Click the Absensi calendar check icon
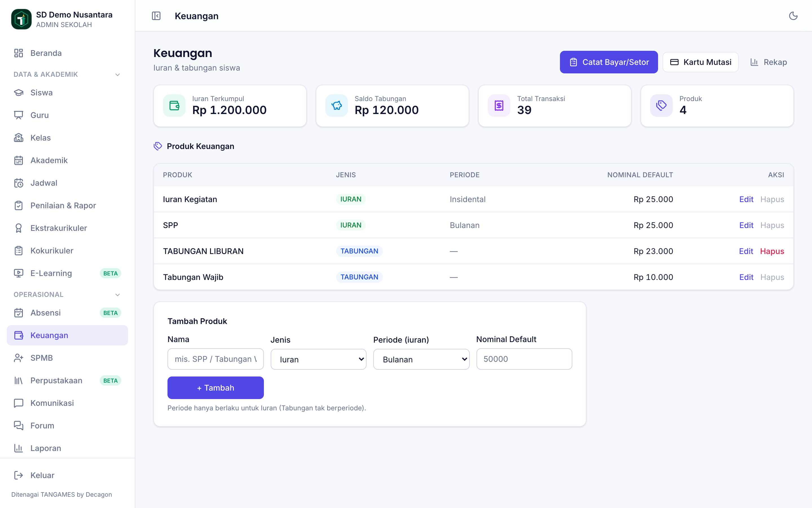 click(18, 313)
